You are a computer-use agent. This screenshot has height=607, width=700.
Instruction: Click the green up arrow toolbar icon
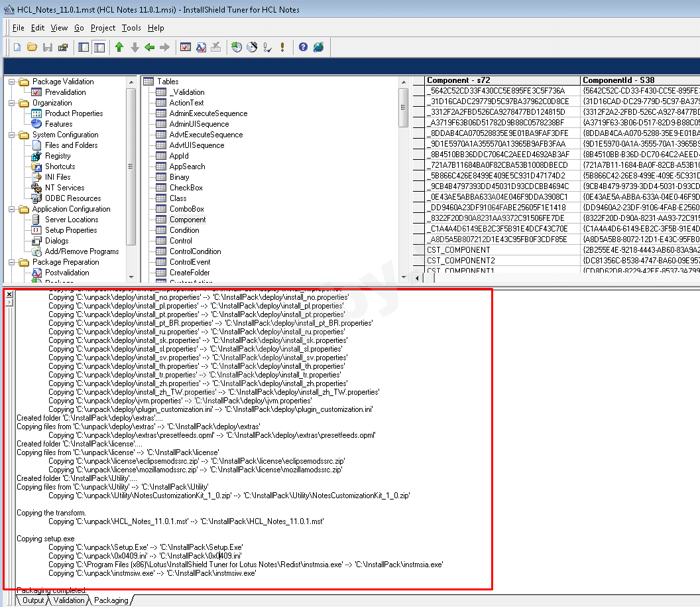click(x=119, y=47)
